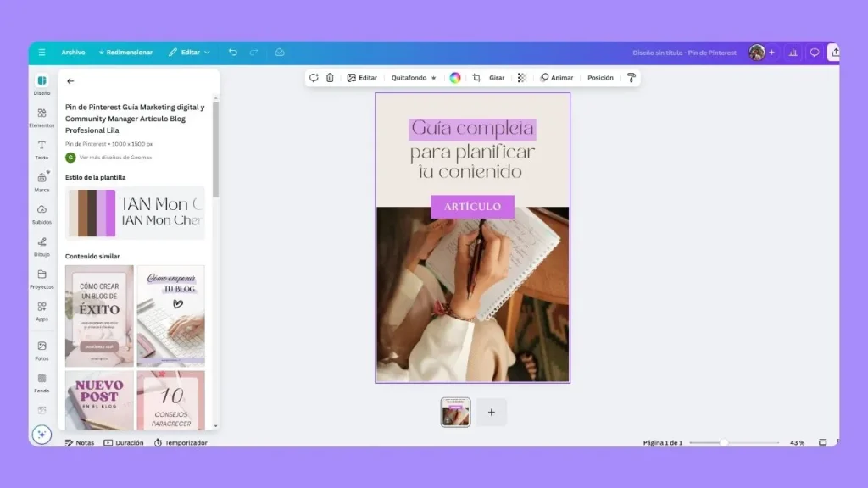Select the page thumbnail below the canvas
The height and width of the screenshot is (488, 868).
click(x=455, y=412)
